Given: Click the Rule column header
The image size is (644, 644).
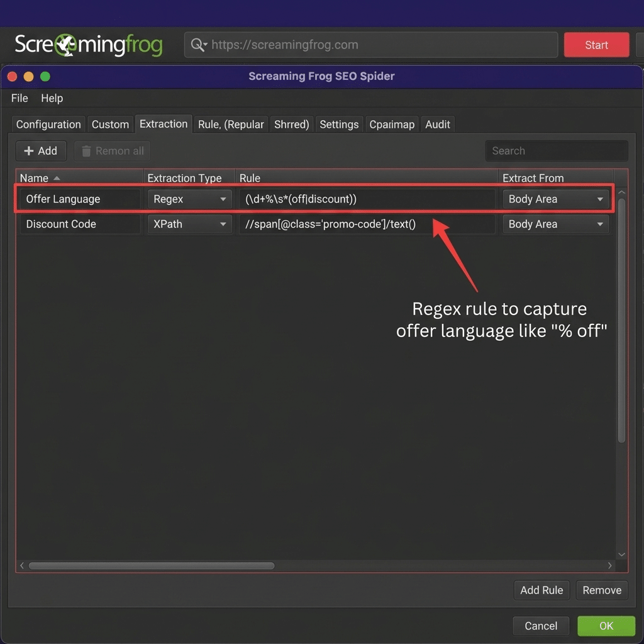Looking at the screenshot, I should tap(367, 178).
